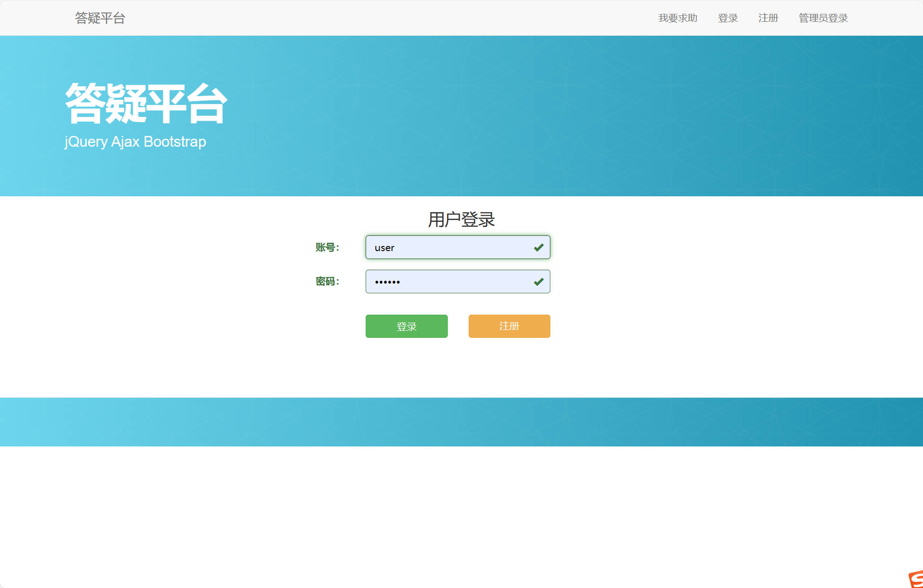The width and height of the screenshot is (923, 588).
Task: Click the 用户登录 heading text
Action: [461, 219]
